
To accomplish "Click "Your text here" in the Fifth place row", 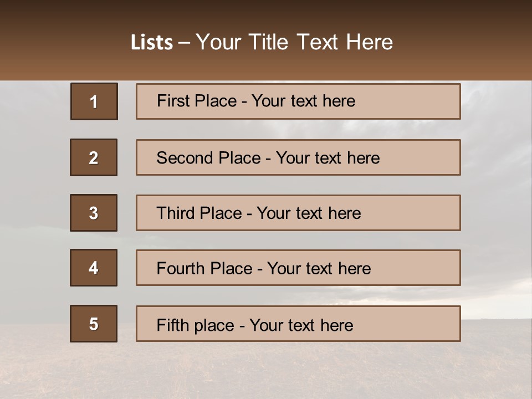I will click(301, 325).
